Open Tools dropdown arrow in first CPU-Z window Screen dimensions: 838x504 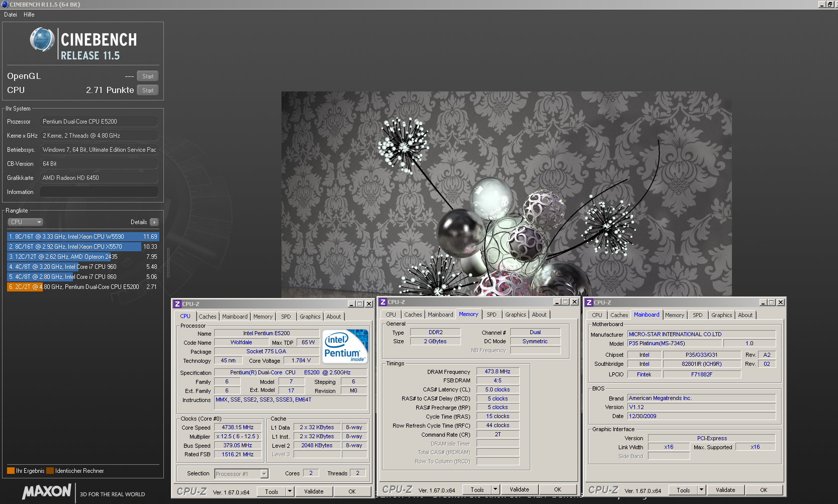pyautogui.click(x=290, y=491)
